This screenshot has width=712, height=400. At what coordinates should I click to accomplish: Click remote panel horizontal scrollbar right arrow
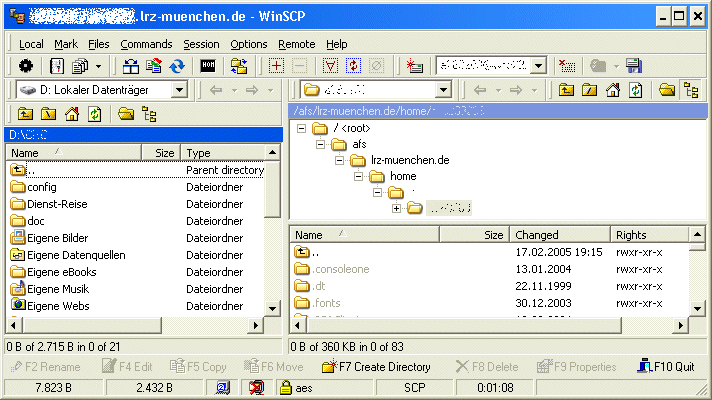coord(680,325)
